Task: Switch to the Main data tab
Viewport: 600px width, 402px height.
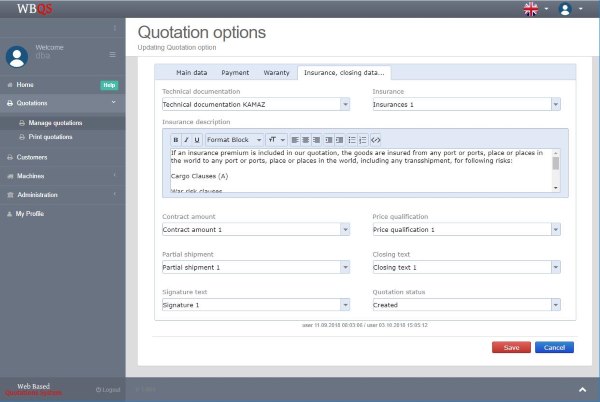Action: (x=192, y=73)
